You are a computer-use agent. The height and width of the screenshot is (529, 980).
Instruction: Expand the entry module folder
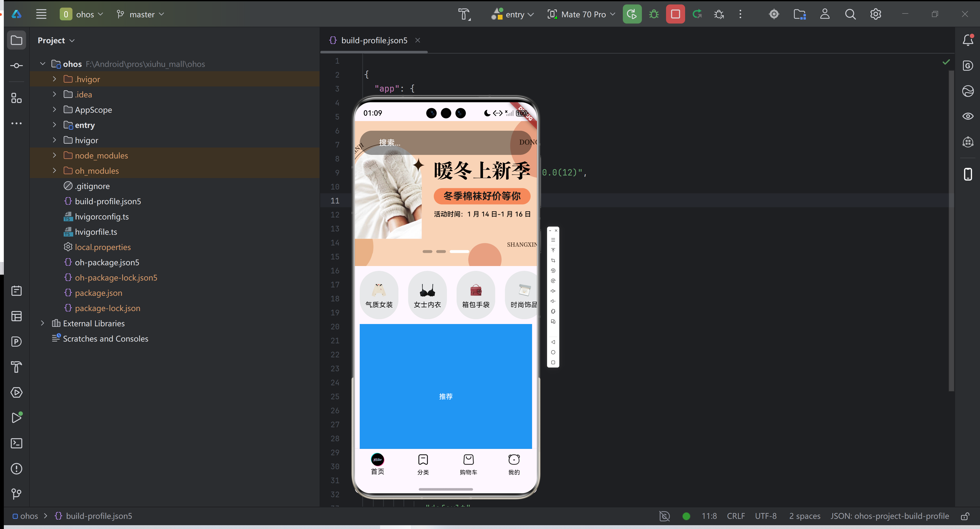click(x=54, y=125)
